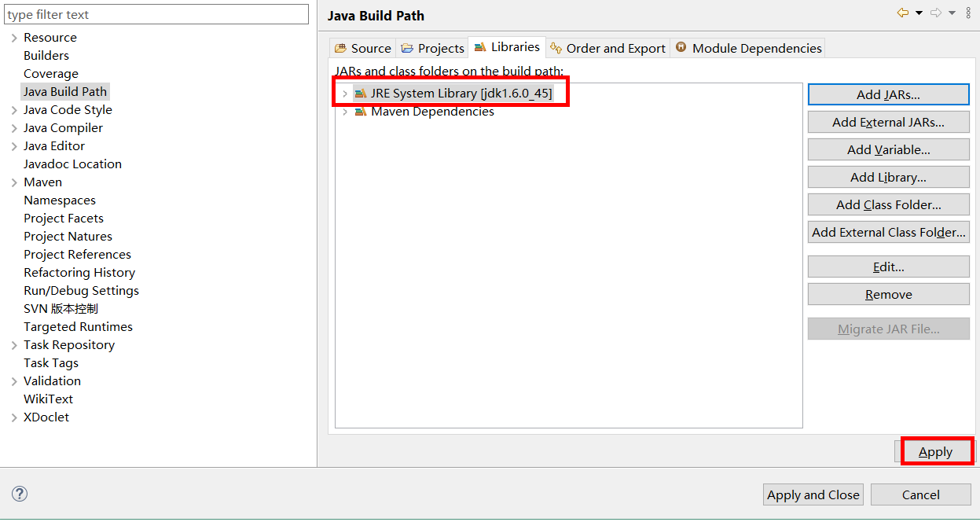Image resolution: width=980 pixels, height=522 pixels.
Task: Select Task Tags item
Action: [51, 363]
